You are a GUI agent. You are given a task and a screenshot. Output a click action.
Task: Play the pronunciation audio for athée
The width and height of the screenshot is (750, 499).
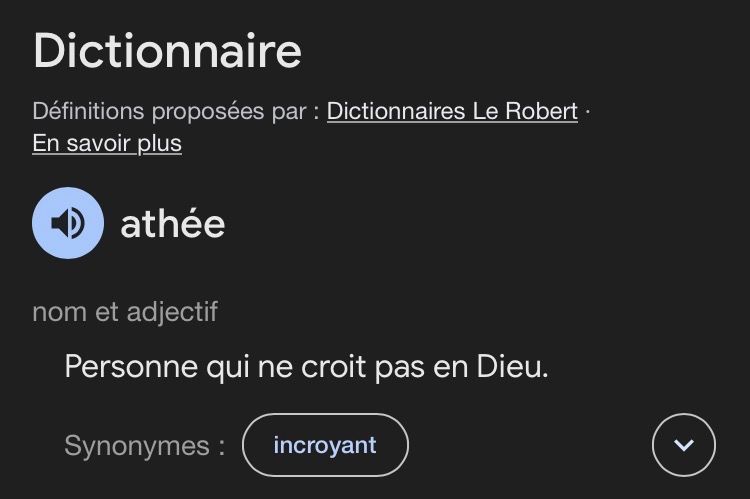click(x=68, y=223)
